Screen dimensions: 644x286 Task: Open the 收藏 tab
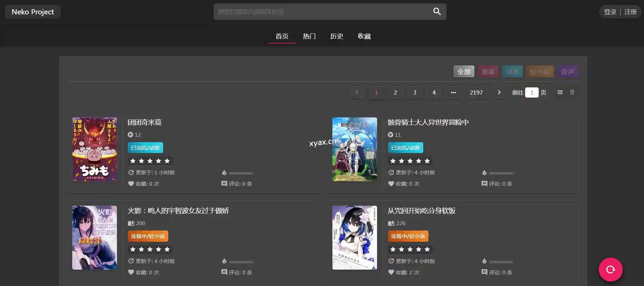[364, 36]
